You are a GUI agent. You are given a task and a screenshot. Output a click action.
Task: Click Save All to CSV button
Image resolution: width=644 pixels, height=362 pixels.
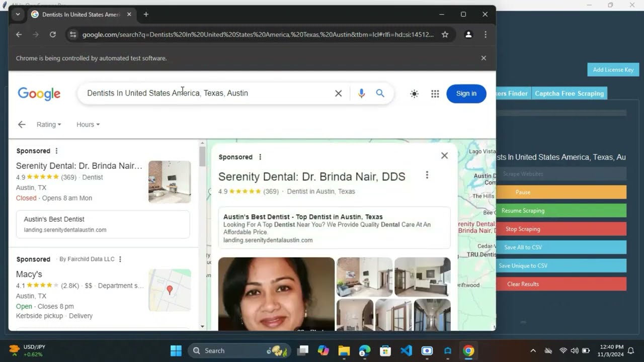click(561, 247)
